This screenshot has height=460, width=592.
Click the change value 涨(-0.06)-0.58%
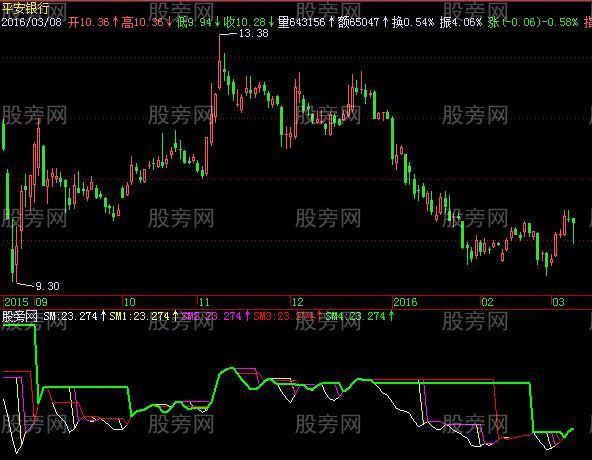532,22
